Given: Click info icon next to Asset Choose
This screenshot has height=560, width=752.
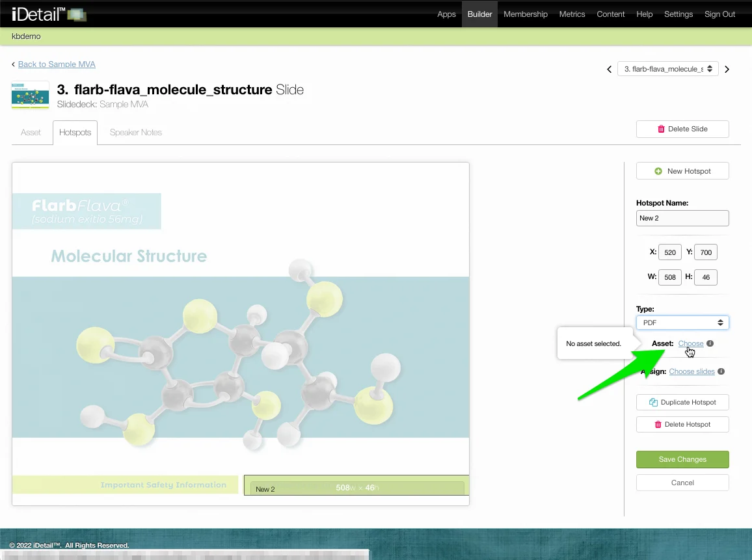Looking at the screenshot, I should 710,343.
